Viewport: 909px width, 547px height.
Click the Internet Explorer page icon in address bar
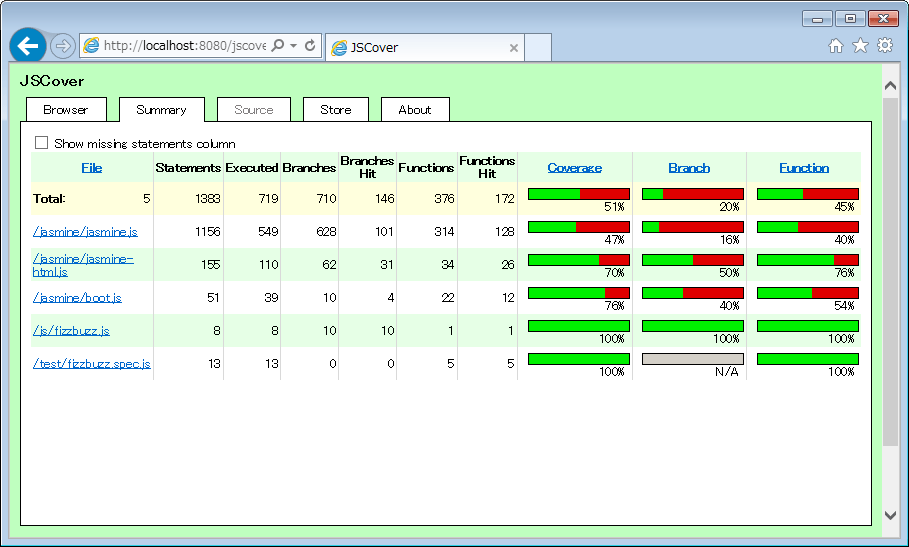91,45
